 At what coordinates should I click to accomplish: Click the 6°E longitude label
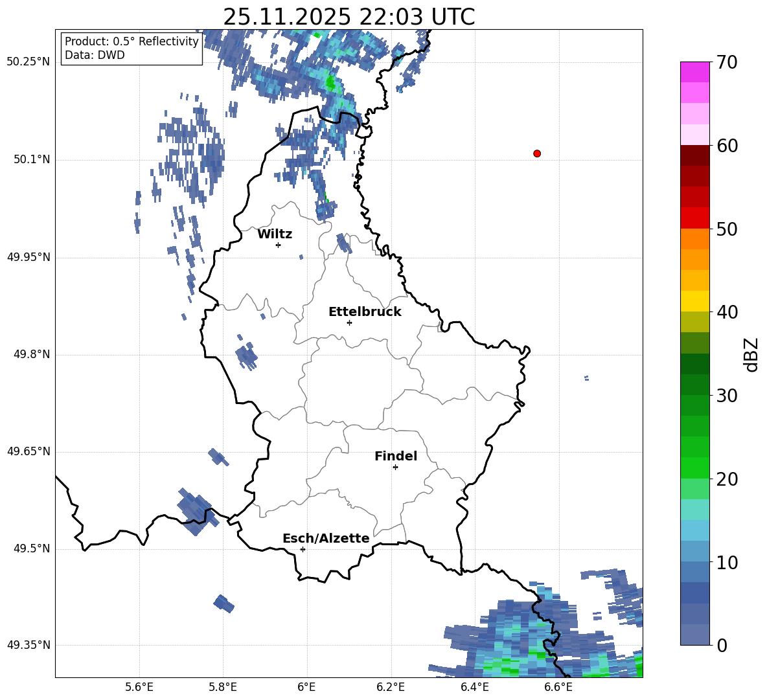tap(306, 687)
